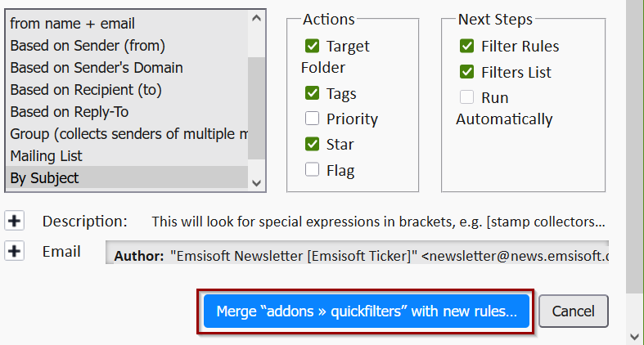Screen dimensions: 644x345
Task: Toggle the Run Automatically checkbox
Action: tap(467, 97)
